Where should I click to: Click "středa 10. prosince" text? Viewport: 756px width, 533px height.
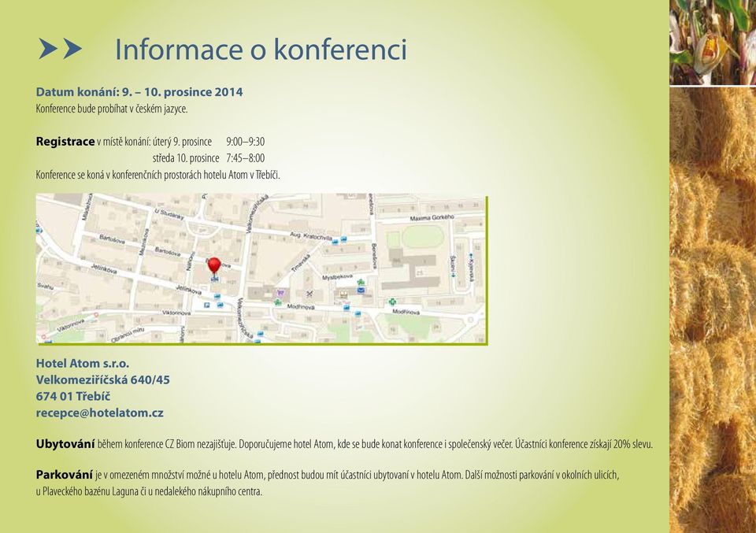(186, 158)
